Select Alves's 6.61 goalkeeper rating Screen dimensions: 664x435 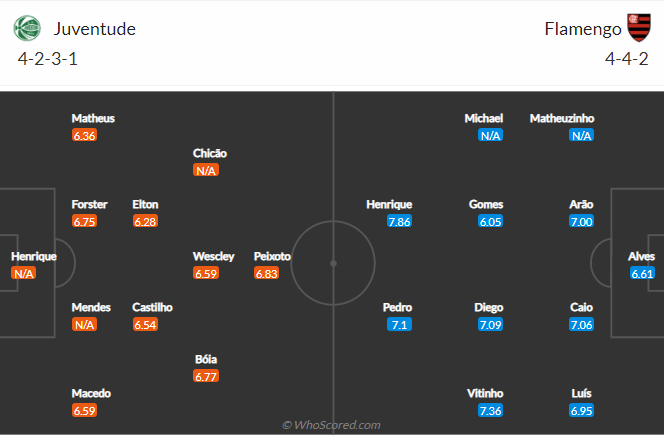(642, 274)
